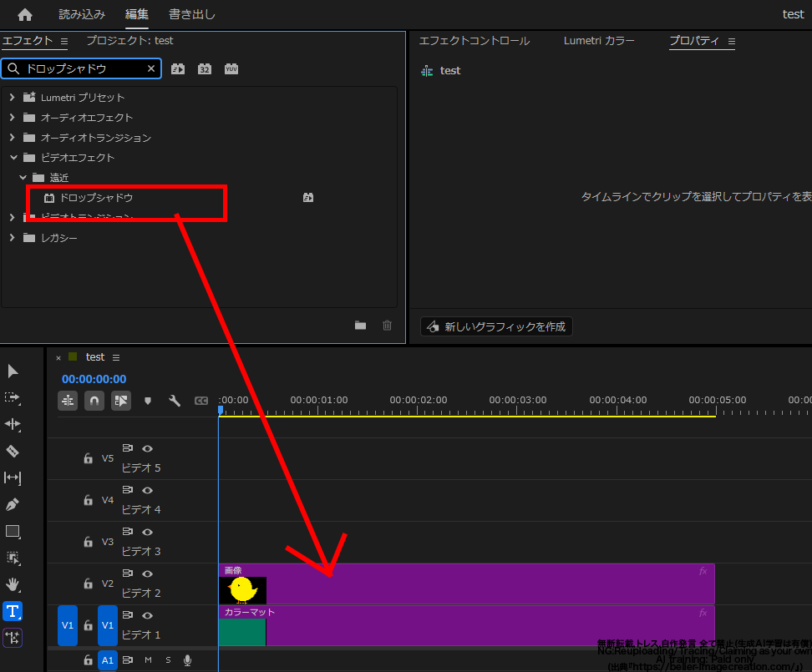Toggle visibility of ビデオ 1 track
Screen dimensions: 812x672
pos(148,615)
